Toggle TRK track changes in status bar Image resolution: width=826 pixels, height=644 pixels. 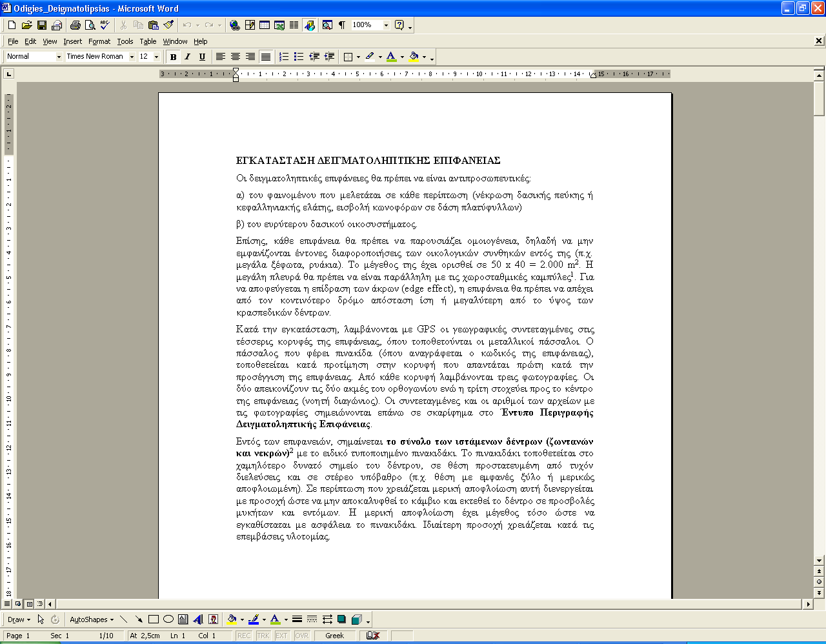pos(263,636)
